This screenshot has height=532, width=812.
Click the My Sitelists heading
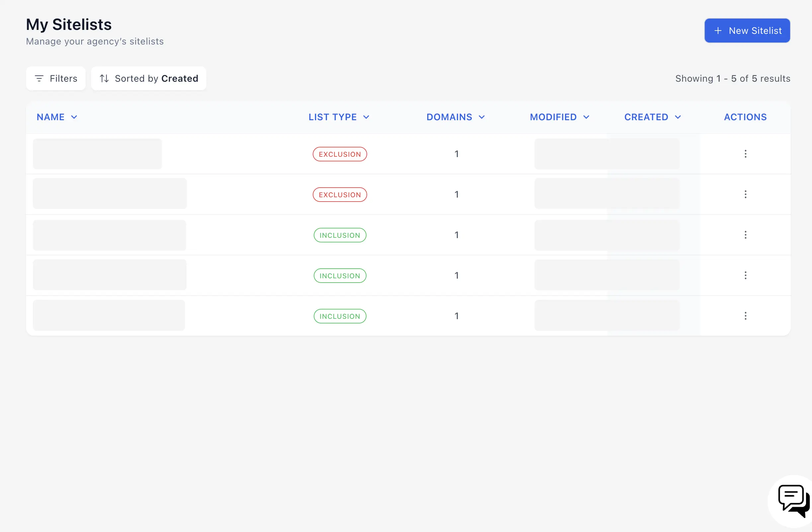click(69, 24)
